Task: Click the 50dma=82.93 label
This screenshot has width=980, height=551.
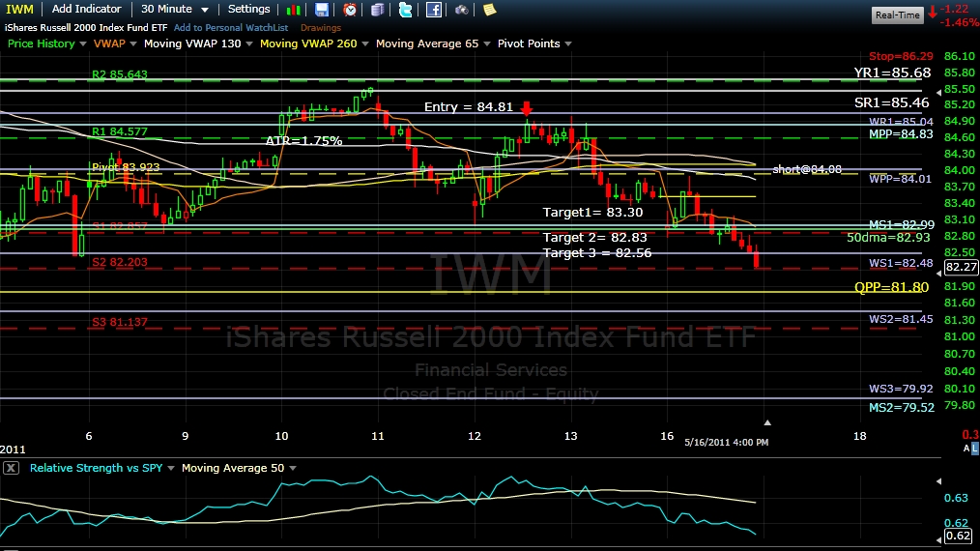Action: 888,237
